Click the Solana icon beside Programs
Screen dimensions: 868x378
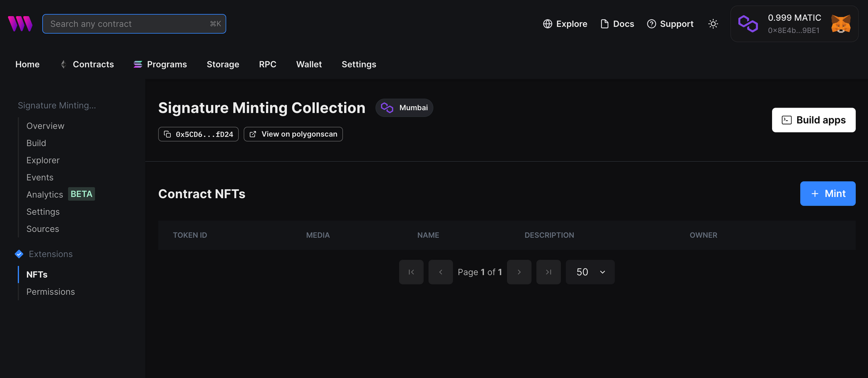[138, 64]
